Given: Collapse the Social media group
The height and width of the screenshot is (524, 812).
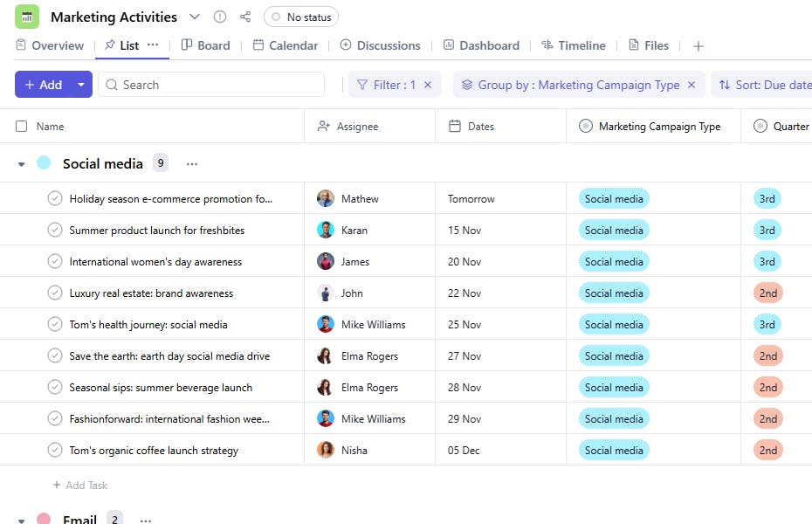Looking at the screenshot, I should (x=22, y=164).
